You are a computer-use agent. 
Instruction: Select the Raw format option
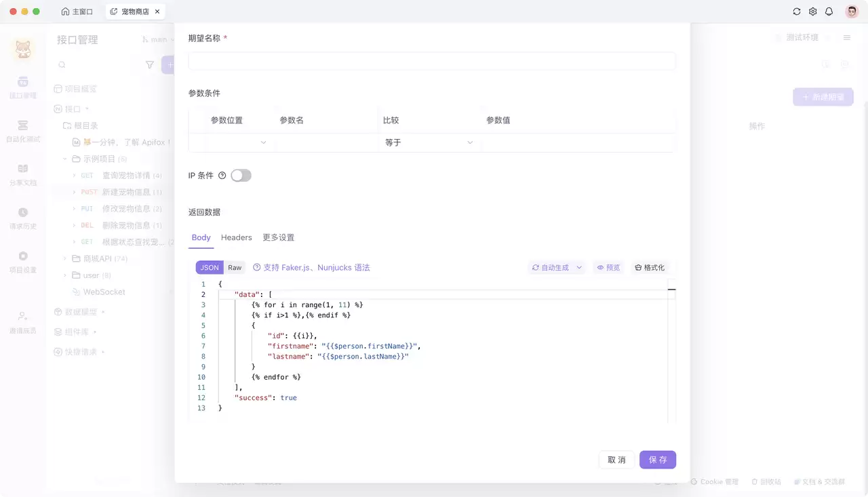[235, 268]
